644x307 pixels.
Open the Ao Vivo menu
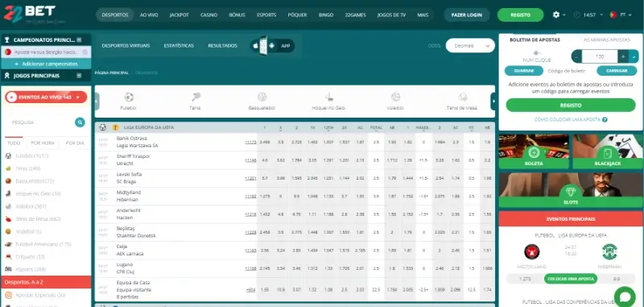149,15
